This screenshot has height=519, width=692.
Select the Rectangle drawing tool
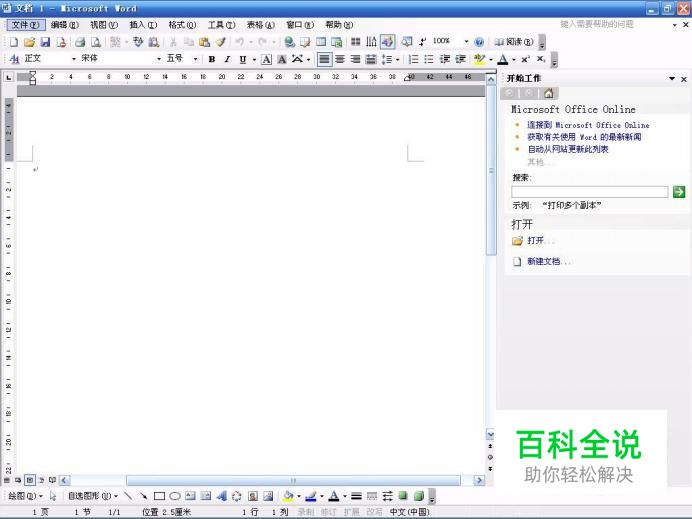tap(159, 496)
